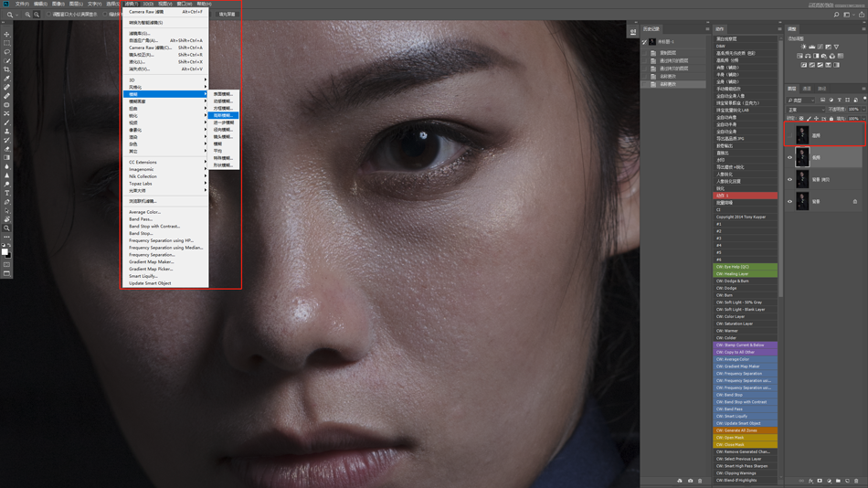Select the Clone Stamp tool

6,132
